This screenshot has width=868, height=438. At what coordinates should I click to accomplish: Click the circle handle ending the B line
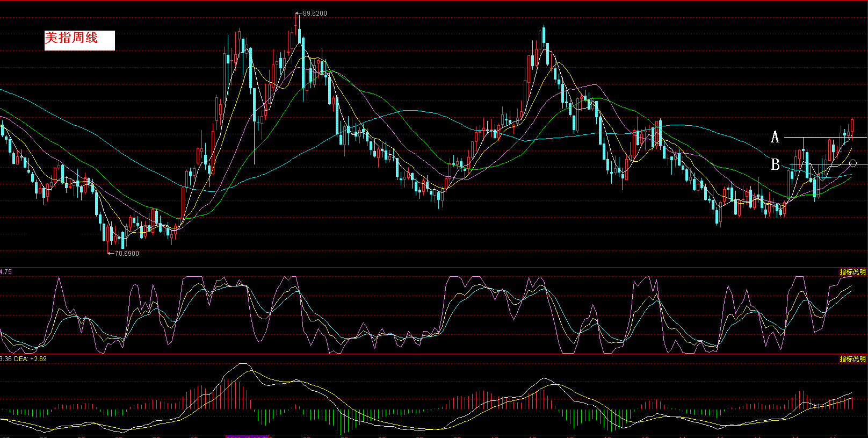coord(853,163)
